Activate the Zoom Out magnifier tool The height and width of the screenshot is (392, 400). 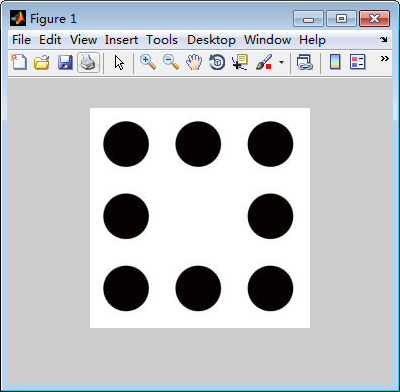(x=171, y=62)
